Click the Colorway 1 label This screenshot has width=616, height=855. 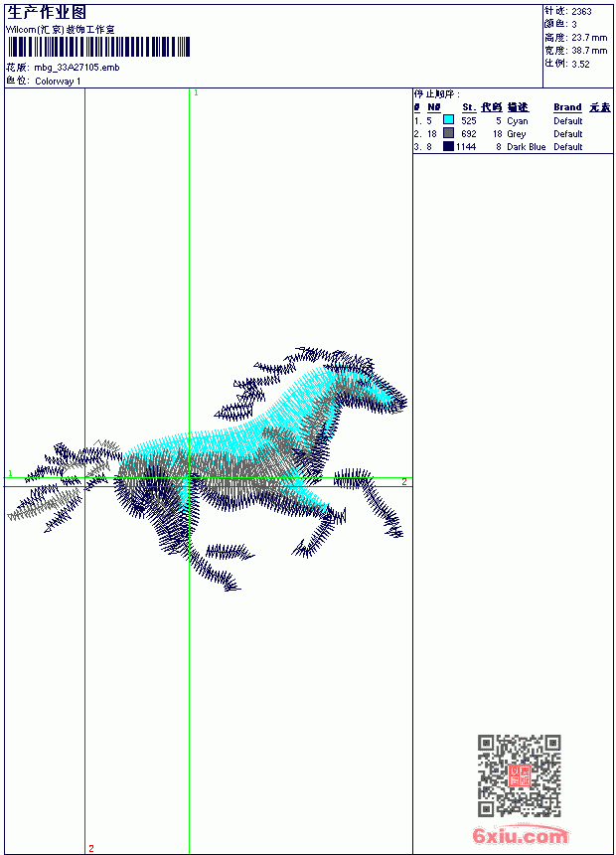tap(58, 82)
